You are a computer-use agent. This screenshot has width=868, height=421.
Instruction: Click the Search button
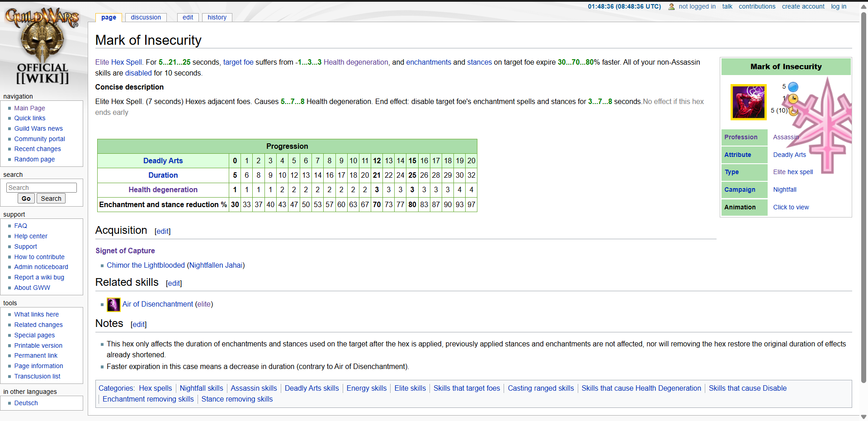[51, 199]
